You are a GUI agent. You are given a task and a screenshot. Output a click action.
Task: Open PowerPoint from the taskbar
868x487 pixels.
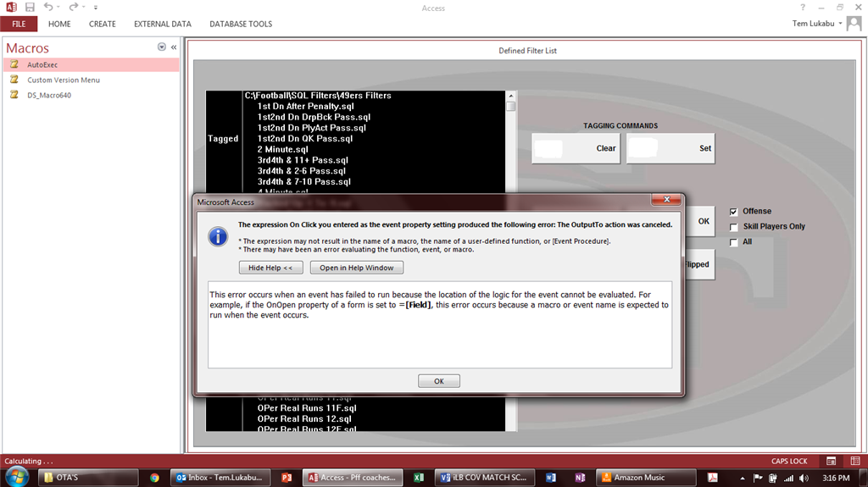(287, 477)
